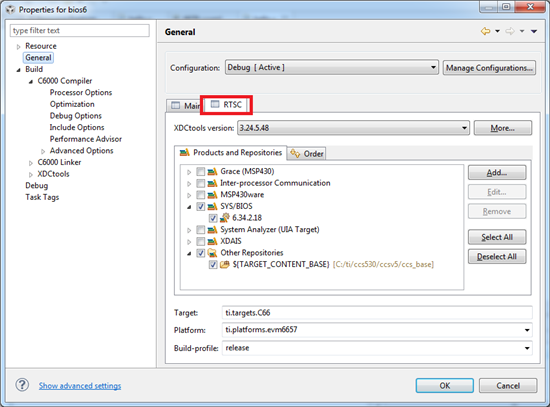Open forward history dropdown arrow
Viewport: 550px width, 407px height.
click(522, 31)
